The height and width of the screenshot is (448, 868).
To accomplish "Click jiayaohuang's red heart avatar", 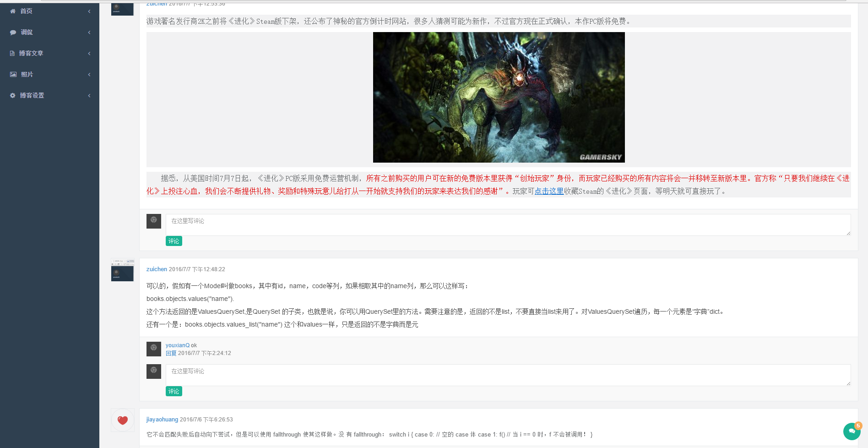I will click(123, 420).
